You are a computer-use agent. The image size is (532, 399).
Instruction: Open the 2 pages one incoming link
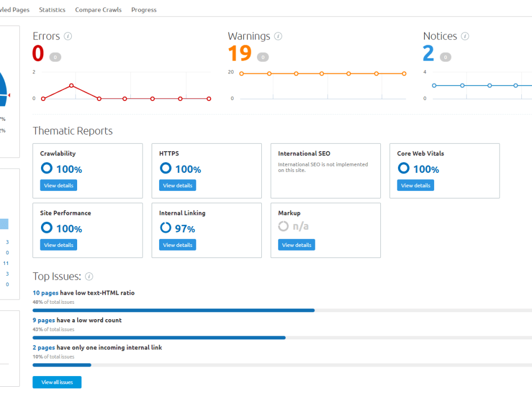coord(44,348)
